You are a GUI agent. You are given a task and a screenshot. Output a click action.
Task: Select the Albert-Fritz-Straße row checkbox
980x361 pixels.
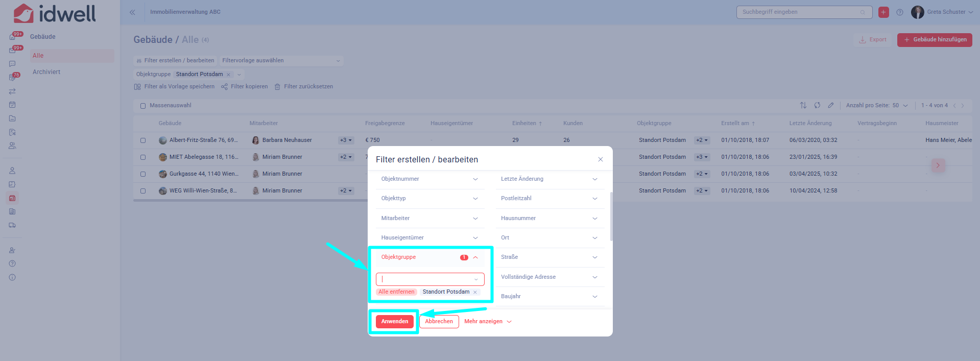coord(143,140)
